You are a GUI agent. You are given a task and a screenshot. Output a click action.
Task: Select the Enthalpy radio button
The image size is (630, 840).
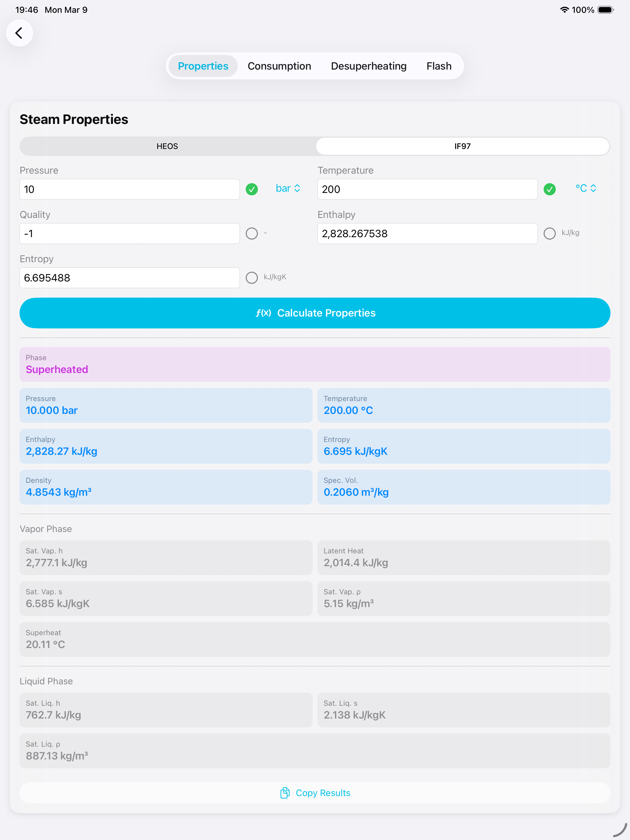(x=549, y=233)
